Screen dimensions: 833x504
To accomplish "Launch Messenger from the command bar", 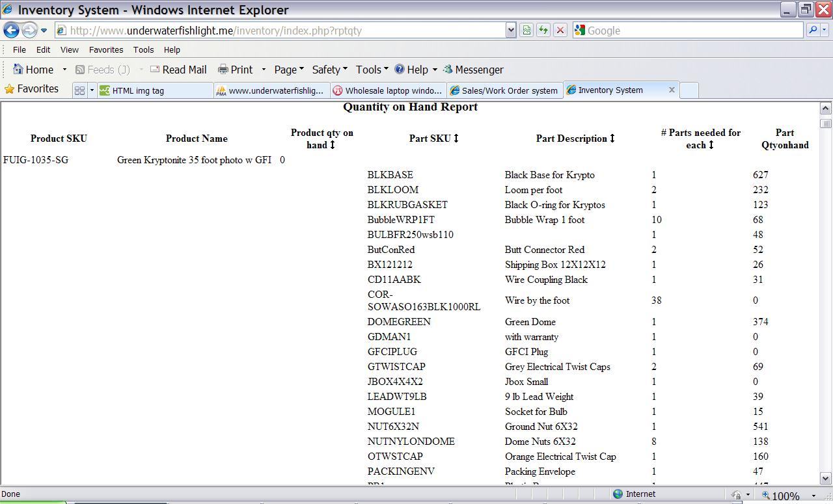I will 473,70.
